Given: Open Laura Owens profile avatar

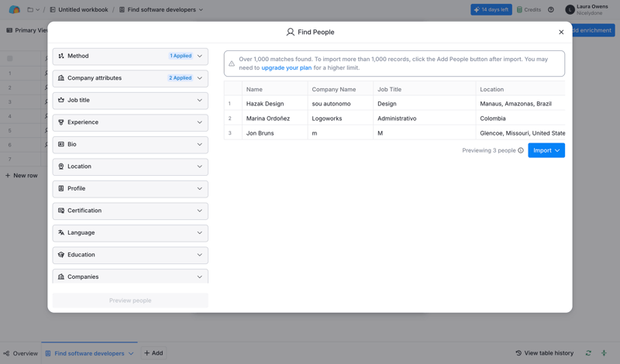Looking at the screenshot, I should tap(570, 9).
